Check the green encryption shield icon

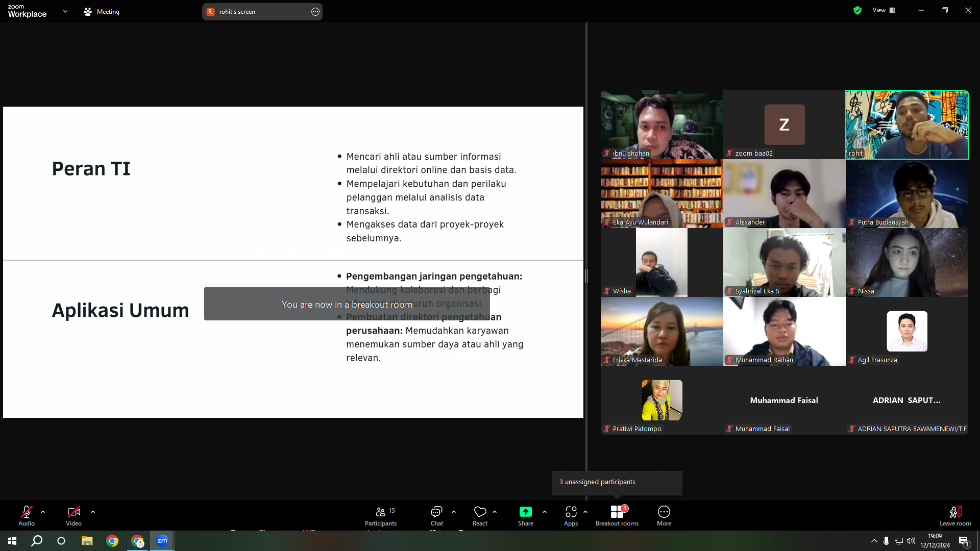click(857, 10)
